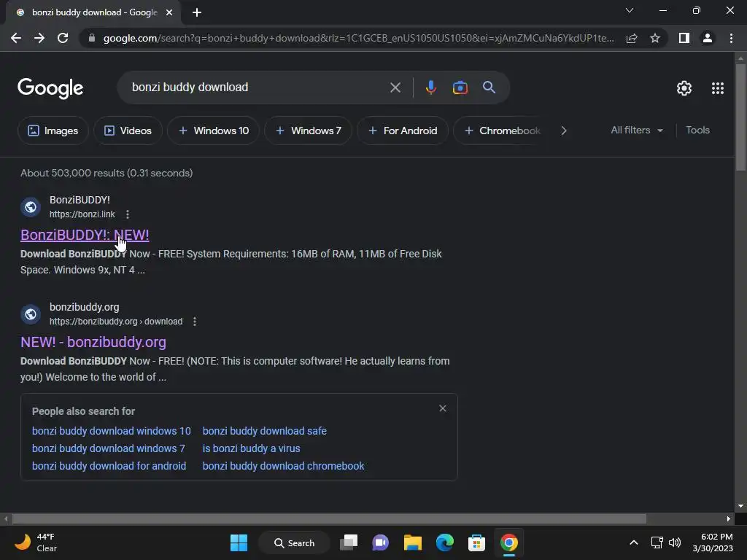Expand the All filters dropdown
Image resolution: width=747 pixels, height=560 pixels.
pyautogui.click(x=637, y=130)
